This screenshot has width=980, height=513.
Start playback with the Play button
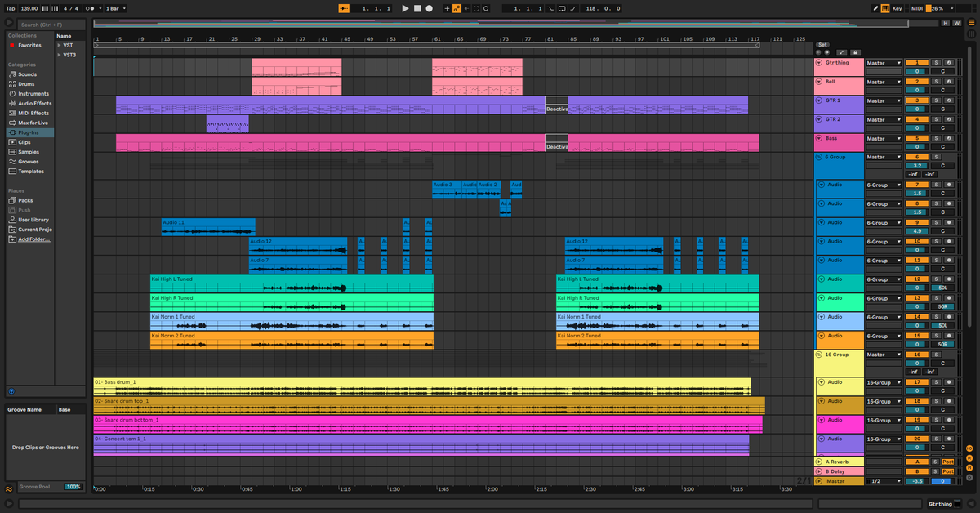[x=405, y=8]
